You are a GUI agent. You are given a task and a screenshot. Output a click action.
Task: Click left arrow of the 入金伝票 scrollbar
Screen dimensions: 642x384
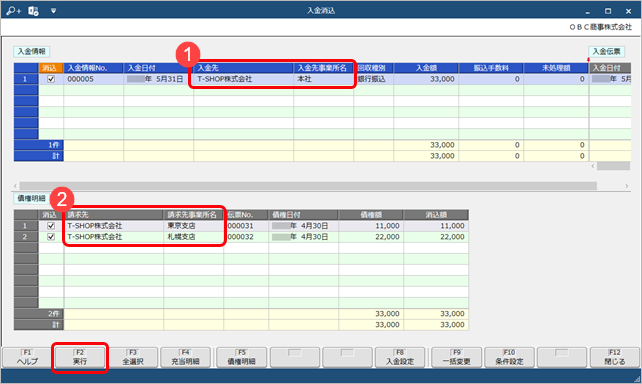click(592, 166)
